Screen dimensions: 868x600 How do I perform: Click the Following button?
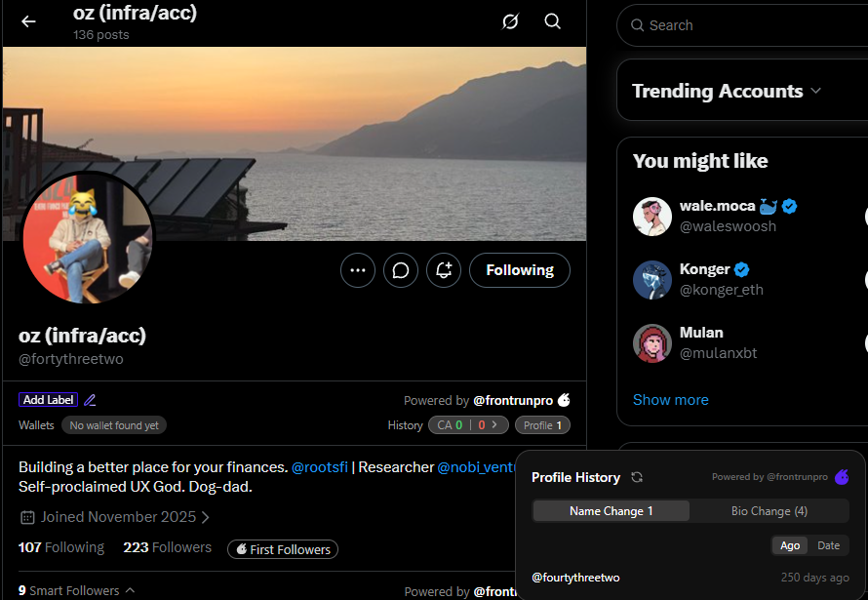[520, 270]
